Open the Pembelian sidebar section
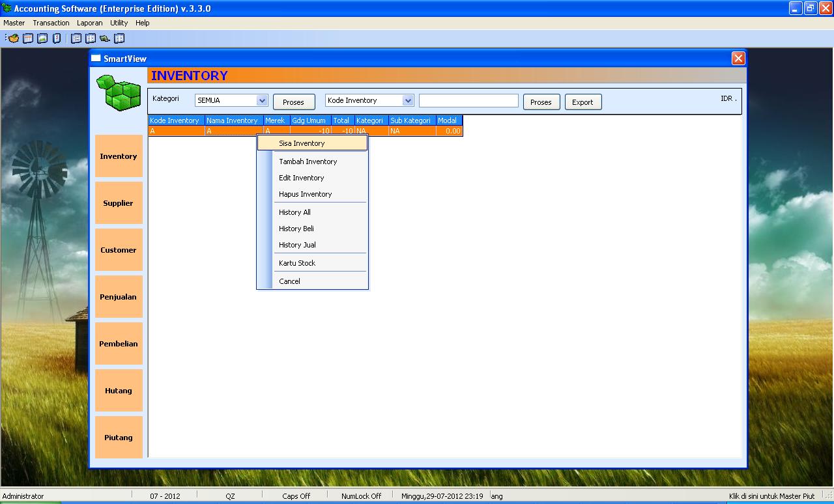Viewport: 834px width, 504px height. pos(119,344)
